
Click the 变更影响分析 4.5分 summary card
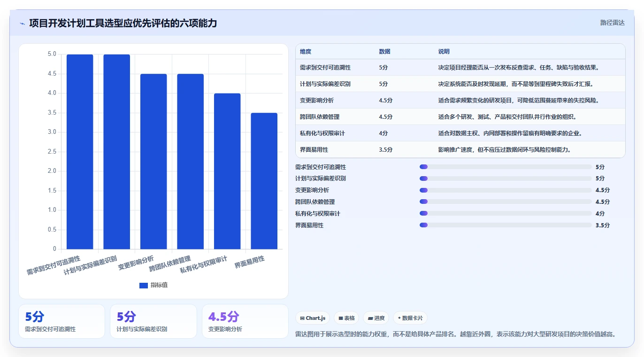tap(245, 321)
